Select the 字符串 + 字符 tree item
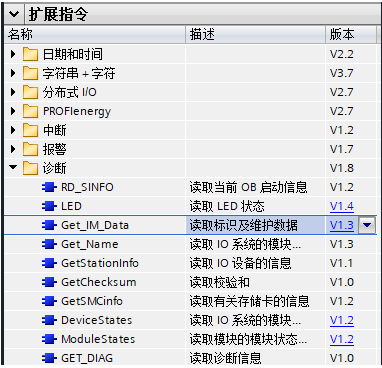 point(79,73)
